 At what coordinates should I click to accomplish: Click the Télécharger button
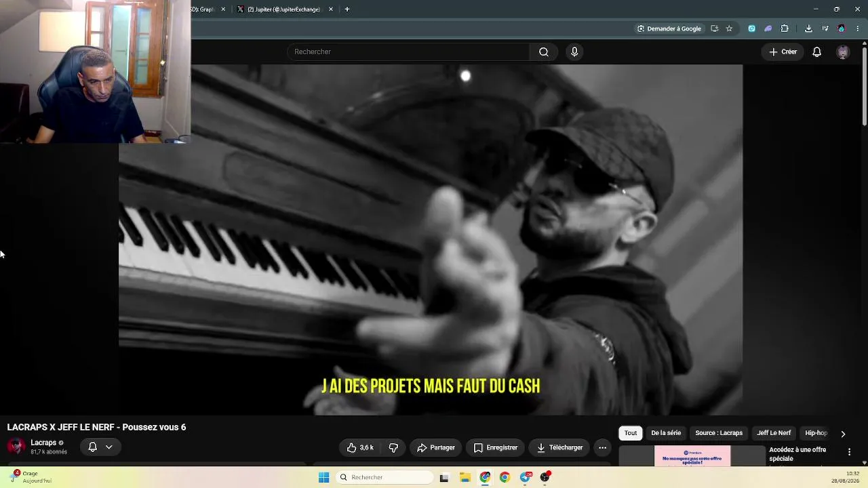(559, 447)
